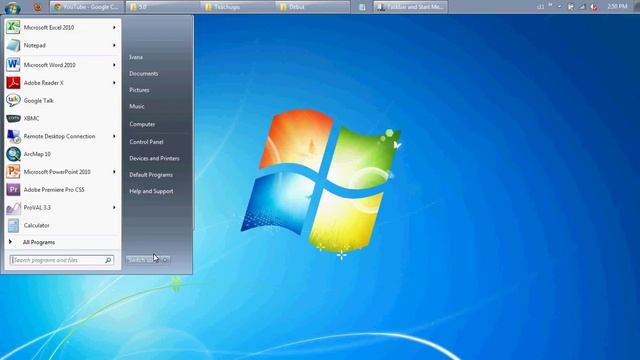This screenshot has width=640, height=360.
Task: Switch to the 5.0 folder taskbar button
Action: (162, 7)
